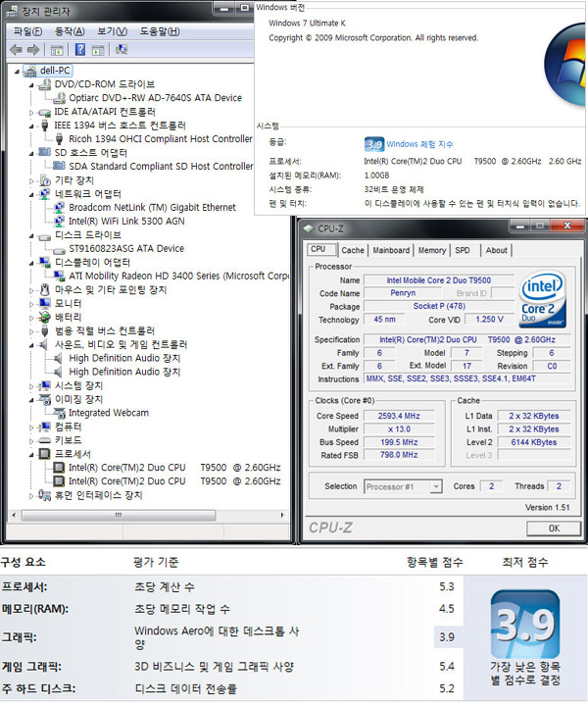
Task: Click the first High Definition Audio speaker icon
Action: click(59, 358)
